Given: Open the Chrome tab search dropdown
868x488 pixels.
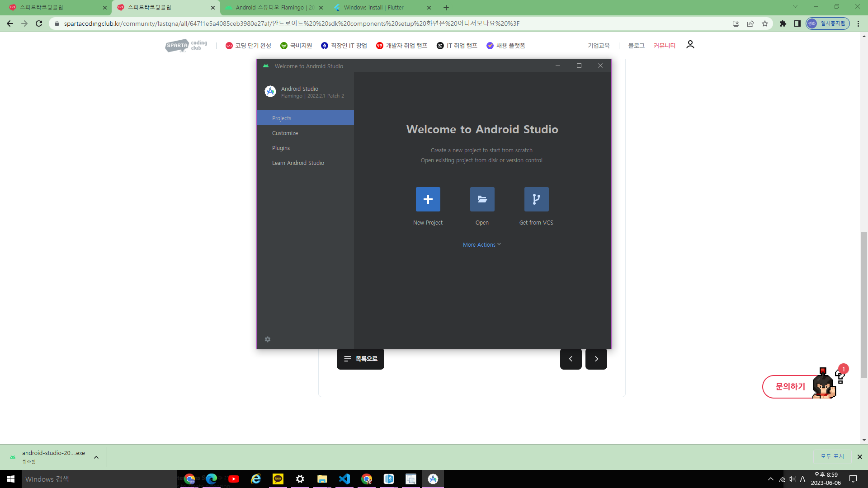Looking at the screenshot, I should click(x=795, y=7).
